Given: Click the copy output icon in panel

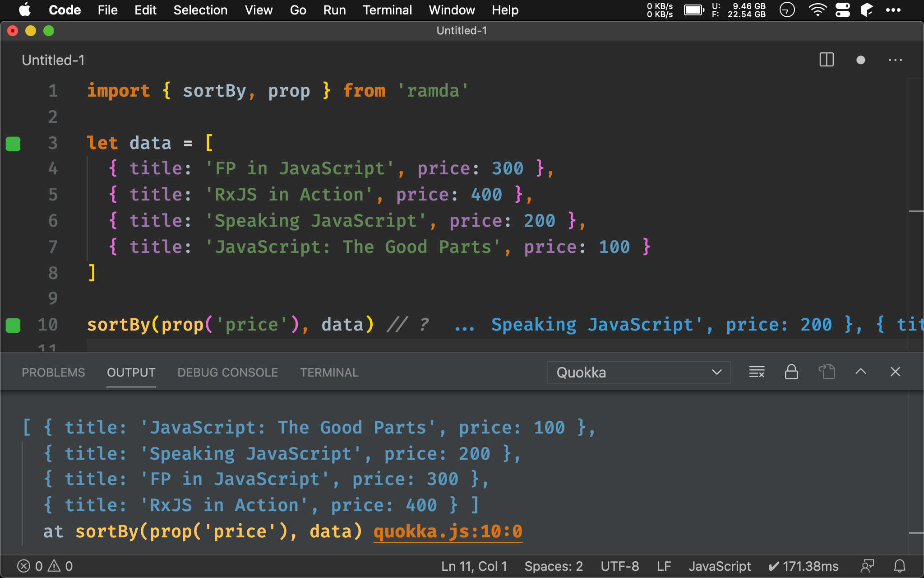Looking at the screenshot, I should (x=827, y=372).
